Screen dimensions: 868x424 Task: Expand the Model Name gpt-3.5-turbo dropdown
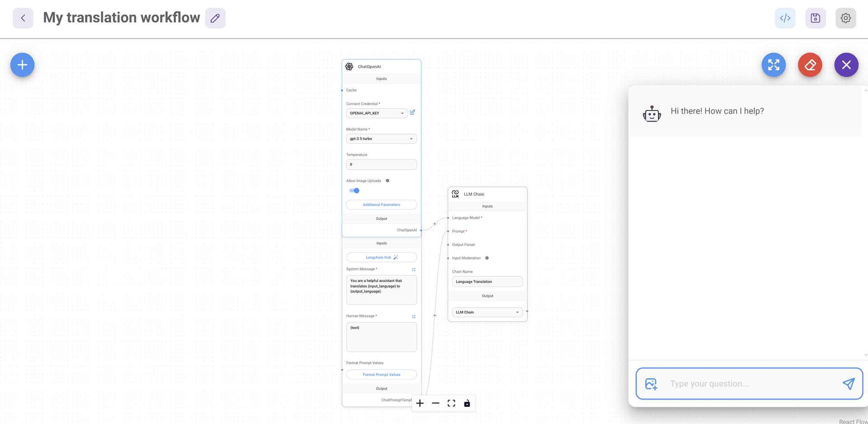point(381,139)
